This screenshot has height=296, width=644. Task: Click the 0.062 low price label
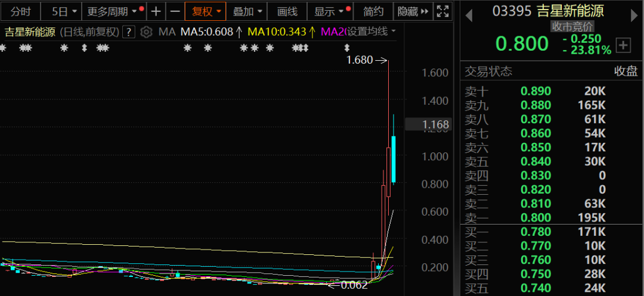pyautogui.click(x=354, y=285)
